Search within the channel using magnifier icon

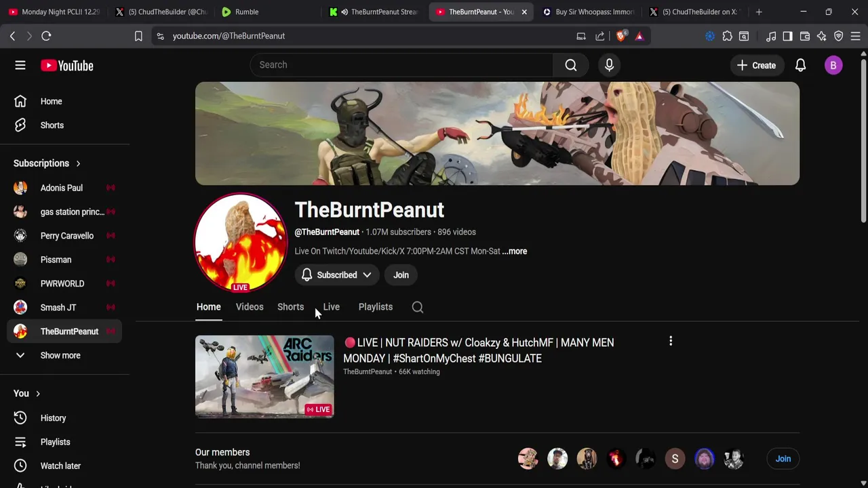[x=418, y=307]
